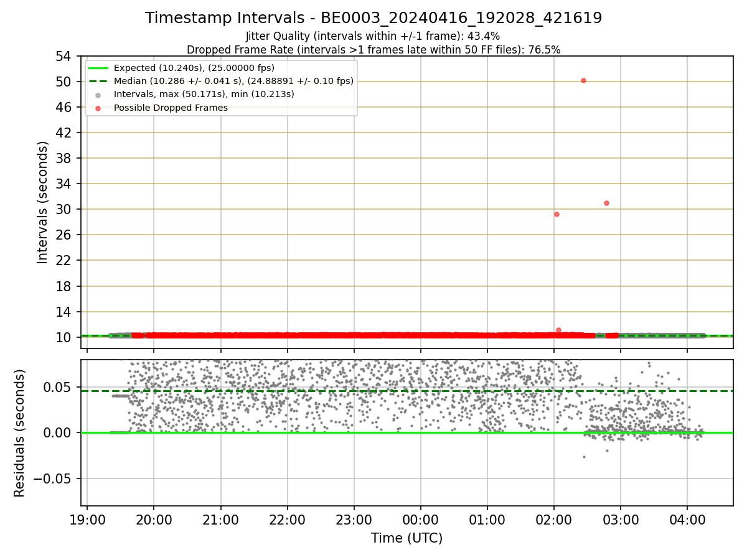Click the "00:00" x-axis tick label
Image resolution: width=747 pixels, height=560 pixels.
point(420,520)
